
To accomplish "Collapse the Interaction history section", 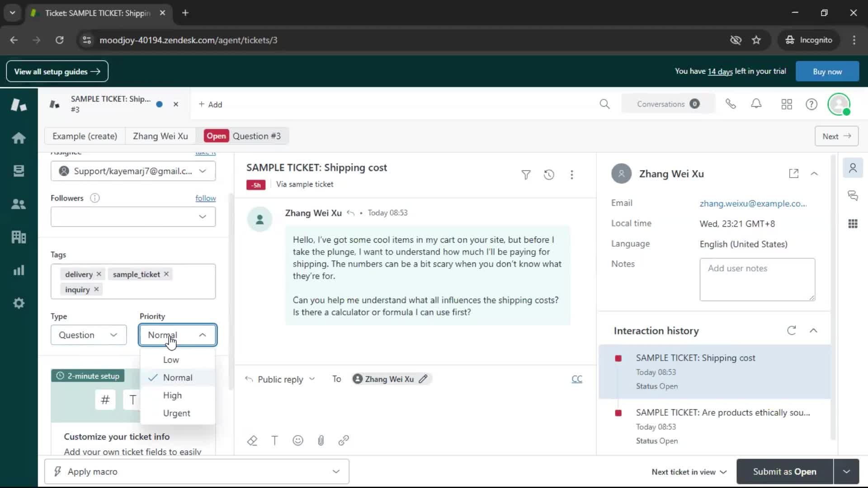I will pos(813,330).
